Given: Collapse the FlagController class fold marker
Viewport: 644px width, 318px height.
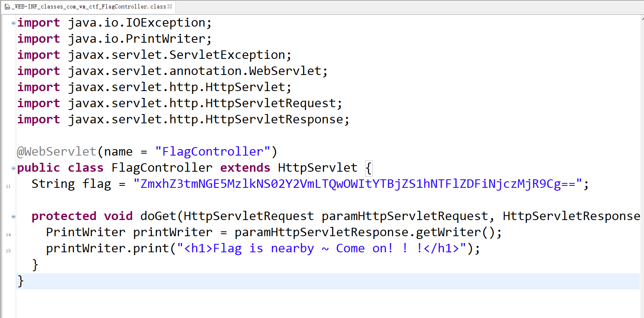Looking at the screenshot, I should tap(13, 168).
